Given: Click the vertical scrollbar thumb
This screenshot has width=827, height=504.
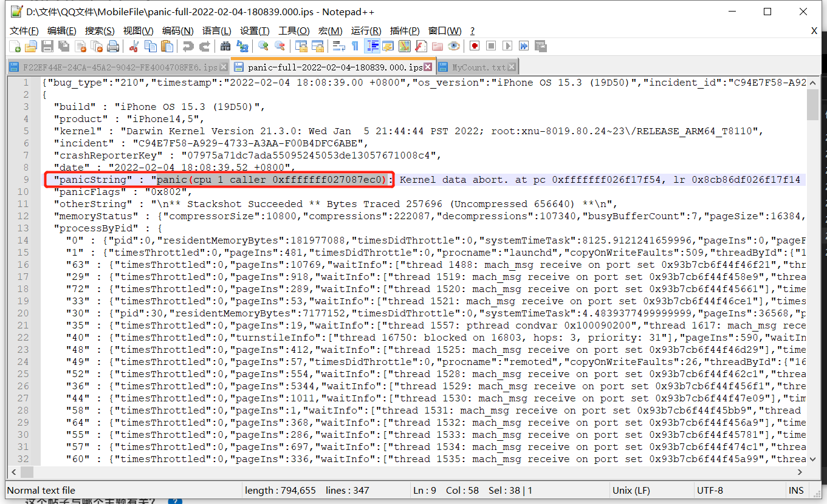Looking at the screenshot, I should point(812,104).
